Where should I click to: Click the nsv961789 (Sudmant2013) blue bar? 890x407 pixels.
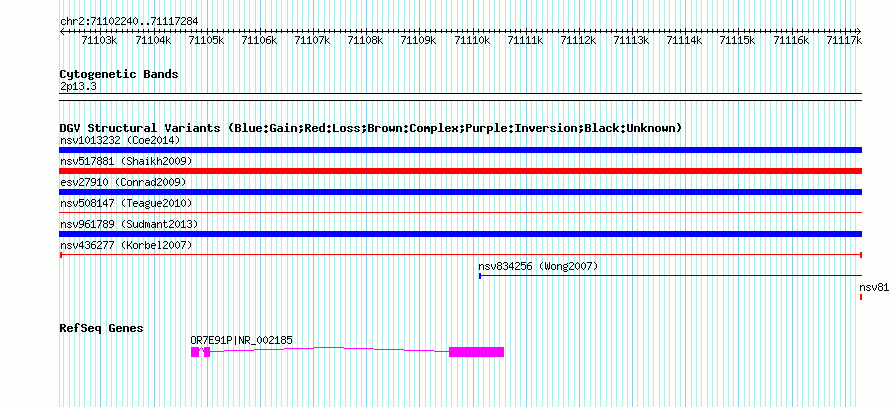click(460, 234)
